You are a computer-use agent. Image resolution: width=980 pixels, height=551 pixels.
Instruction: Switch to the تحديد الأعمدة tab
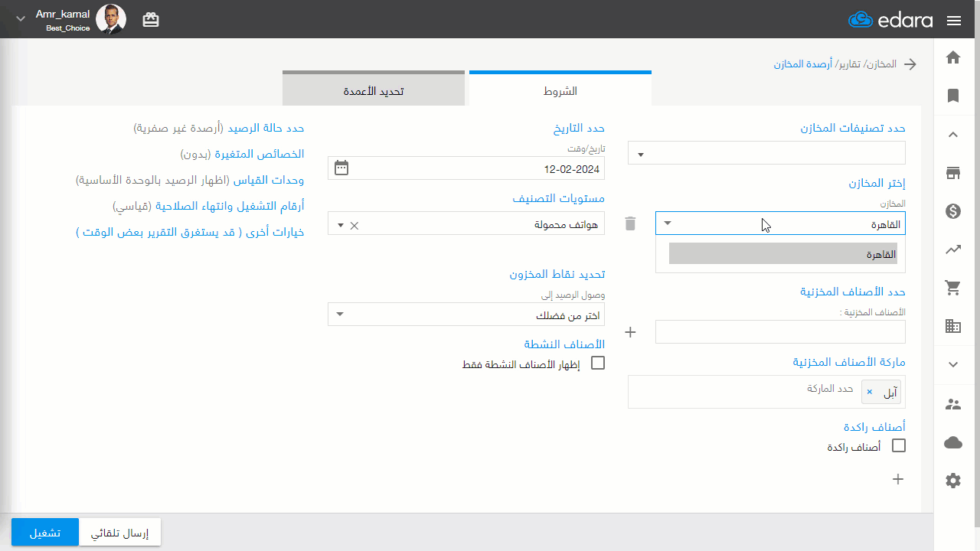point(374,89)
